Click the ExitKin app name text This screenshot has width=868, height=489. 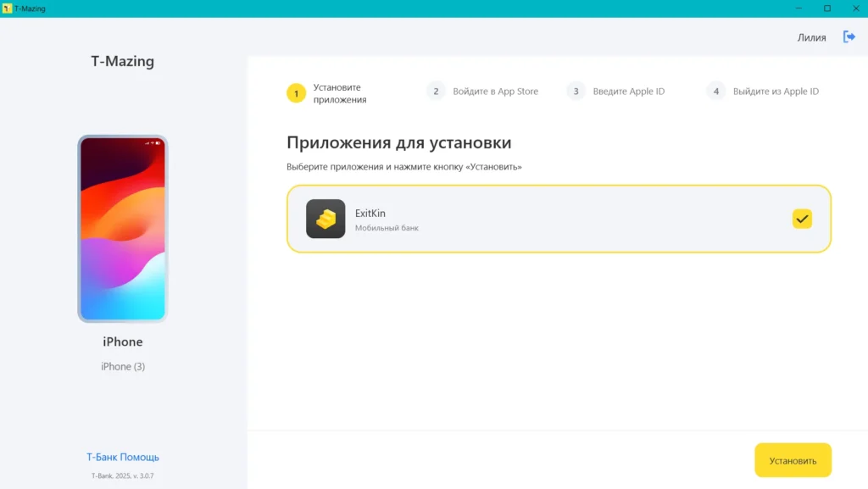pos(370,214)
